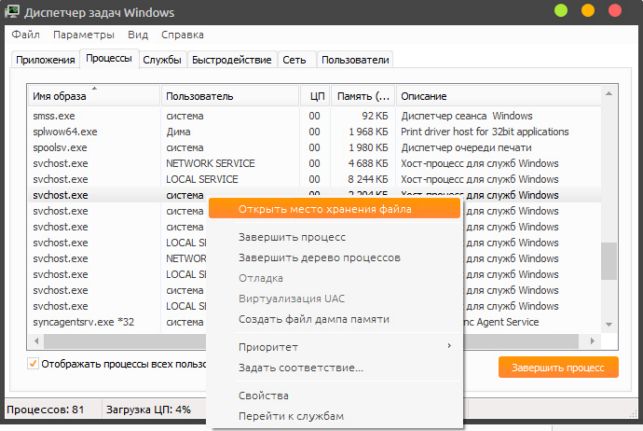This screenshot has width=643, height=431.
Task: Sort by Имя образа column header
Action: coord(94,96)
